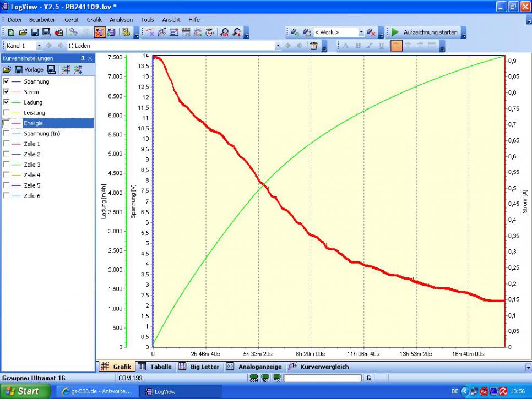This screenshot has height=399, width=532.
Task: Pin the Kurveneinstellungen panel
Action: pos(83,58)
